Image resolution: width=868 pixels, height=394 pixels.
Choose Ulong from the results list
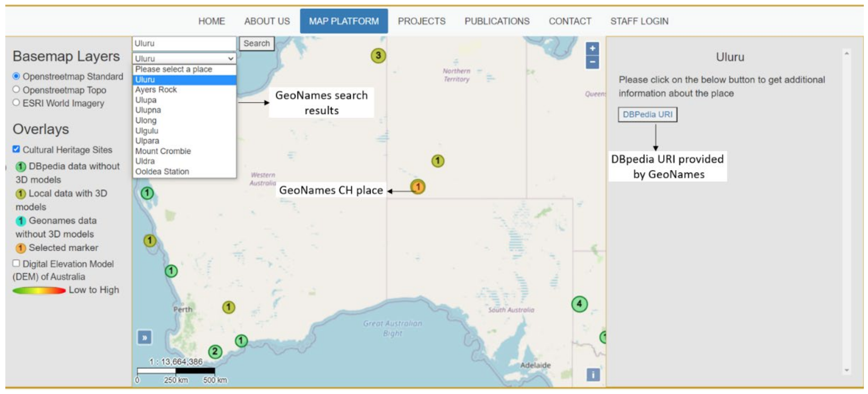[184, 120]
